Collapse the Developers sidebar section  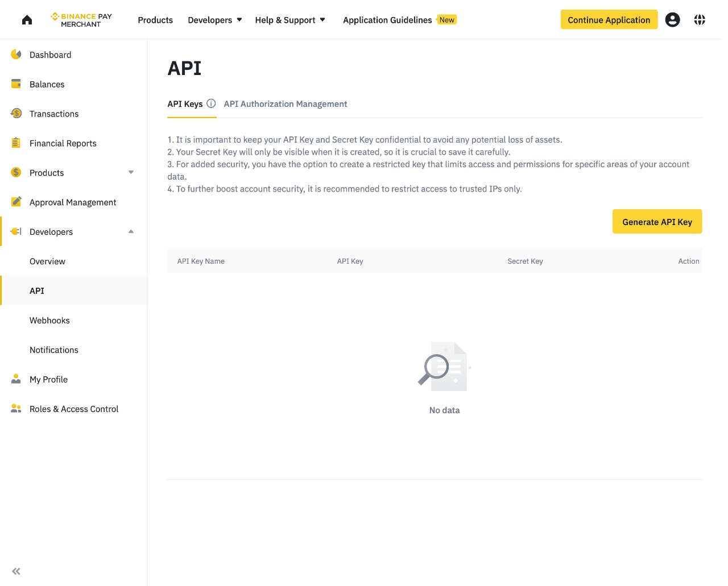[131, 231]
